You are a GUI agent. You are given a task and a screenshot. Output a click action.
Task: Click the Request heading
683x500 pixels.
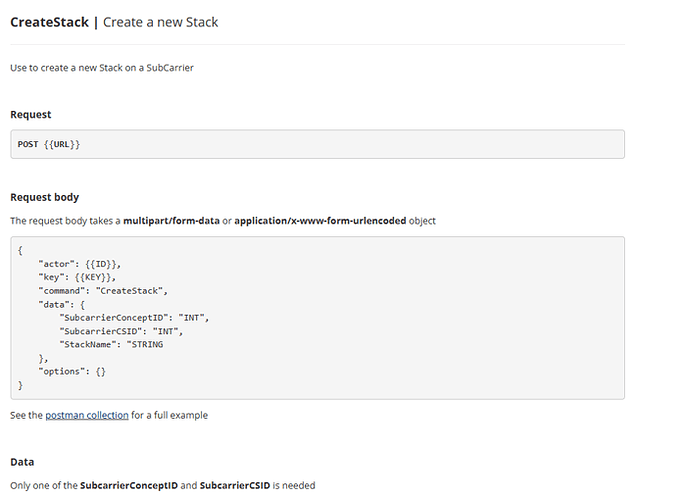30,115
